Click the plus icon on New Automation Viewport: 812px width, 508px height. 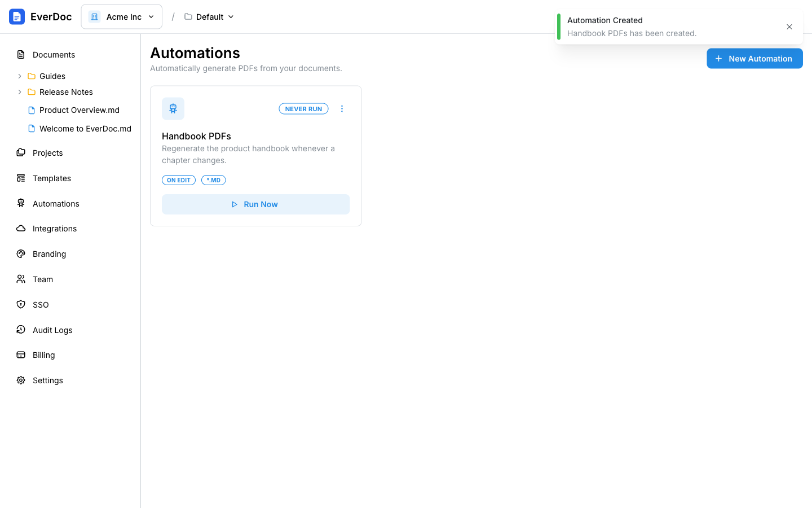click(x=718, y=59)
